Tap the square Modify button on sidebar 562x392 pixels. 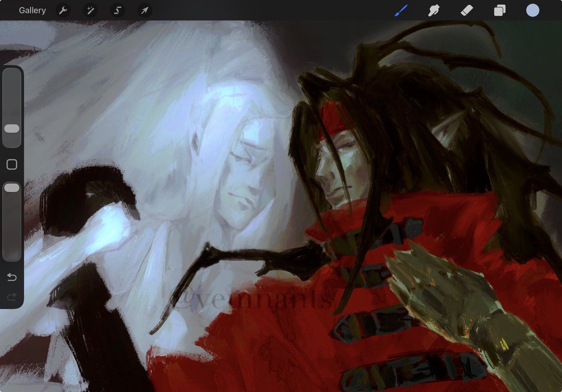pos(12,164)
